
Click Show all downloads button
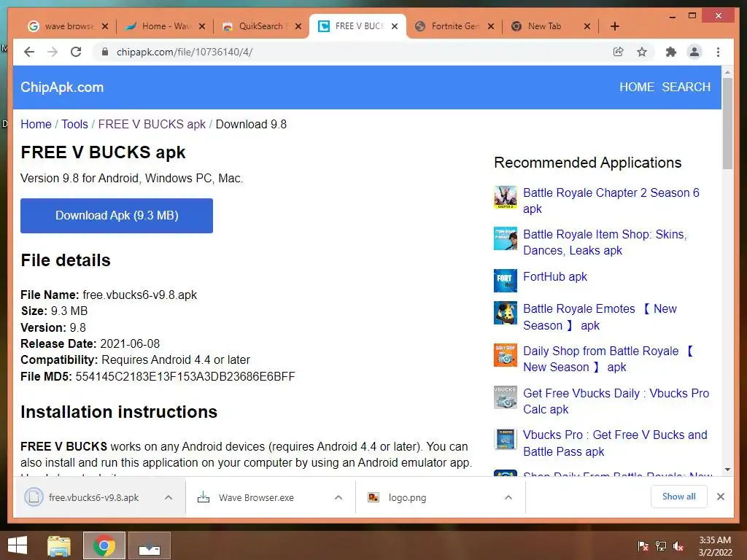679,497
